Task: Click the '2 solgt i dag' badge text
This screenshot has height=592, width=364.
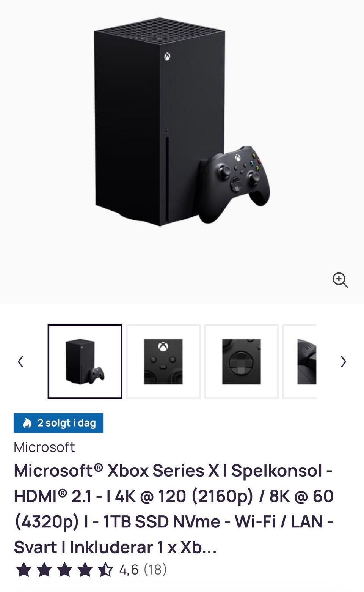Action: coord(66,423)
